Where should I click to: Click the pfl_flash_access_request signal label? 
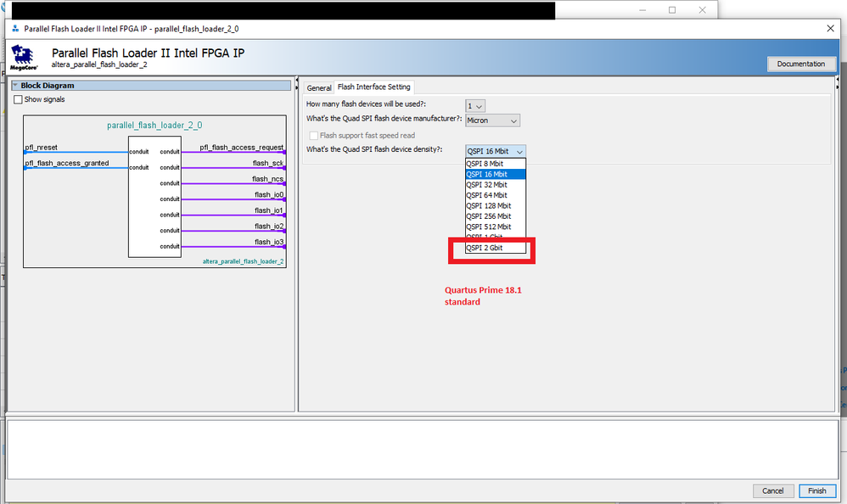(x=242, y=148)
